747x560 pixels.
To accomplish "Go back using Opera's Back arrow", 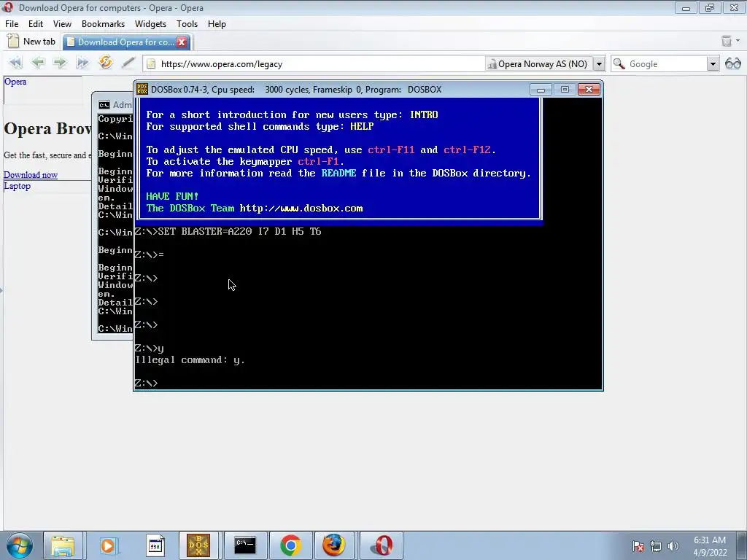I will click(38, 63).
